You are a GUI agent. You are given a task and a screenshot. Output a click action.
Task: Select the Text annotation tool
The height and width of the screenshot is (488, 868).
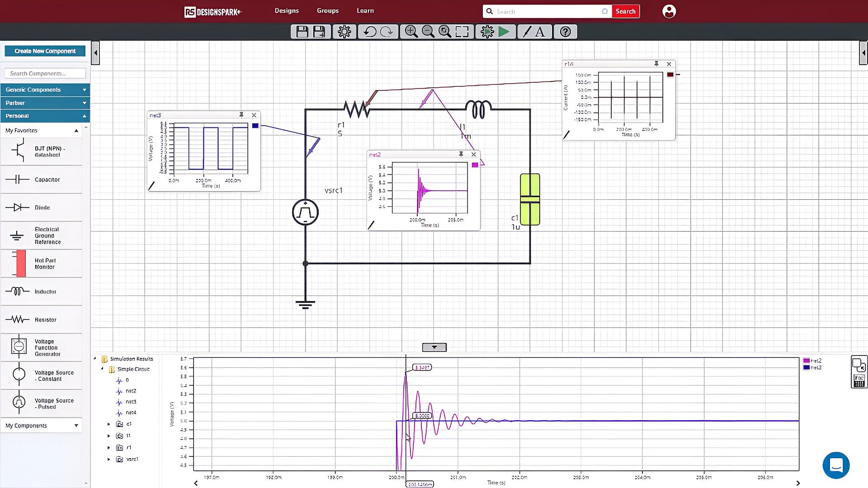(540, 32)
